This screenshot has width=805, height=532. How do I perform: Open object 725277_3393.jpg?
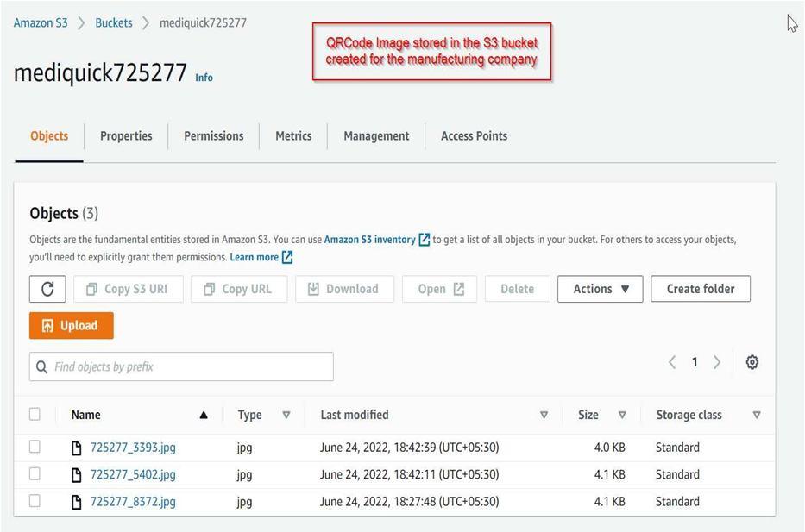point(133,448)
